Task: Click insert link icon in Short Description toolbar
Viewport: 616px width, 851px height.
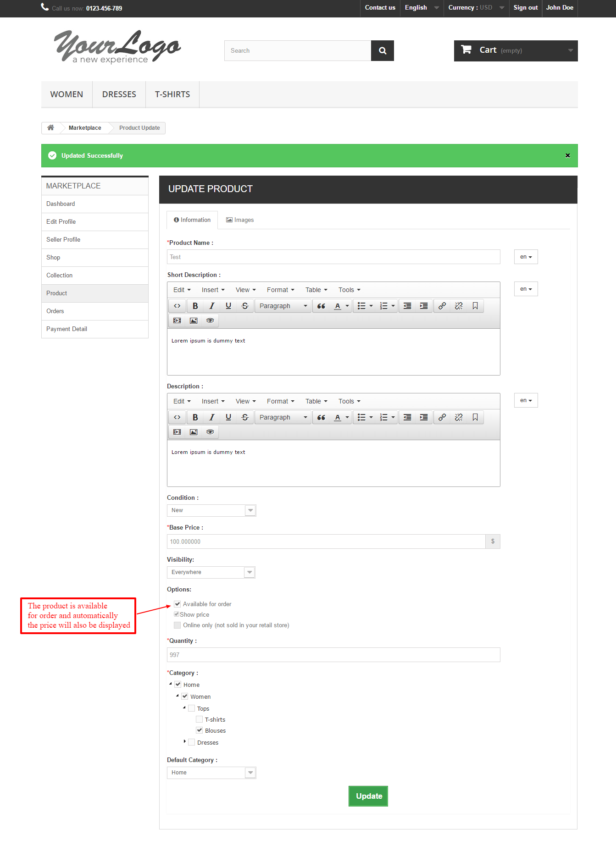Action: point(442,306)
